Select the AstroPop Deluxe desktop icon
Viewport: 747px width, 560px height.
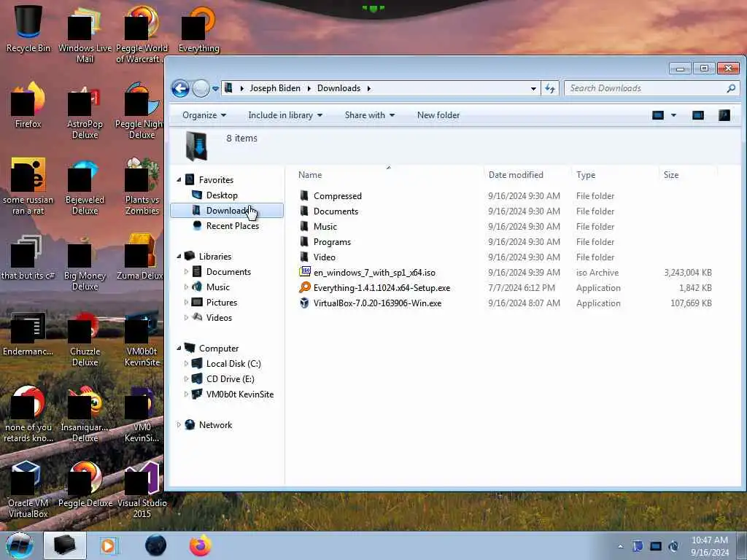(x=85, y=112)
